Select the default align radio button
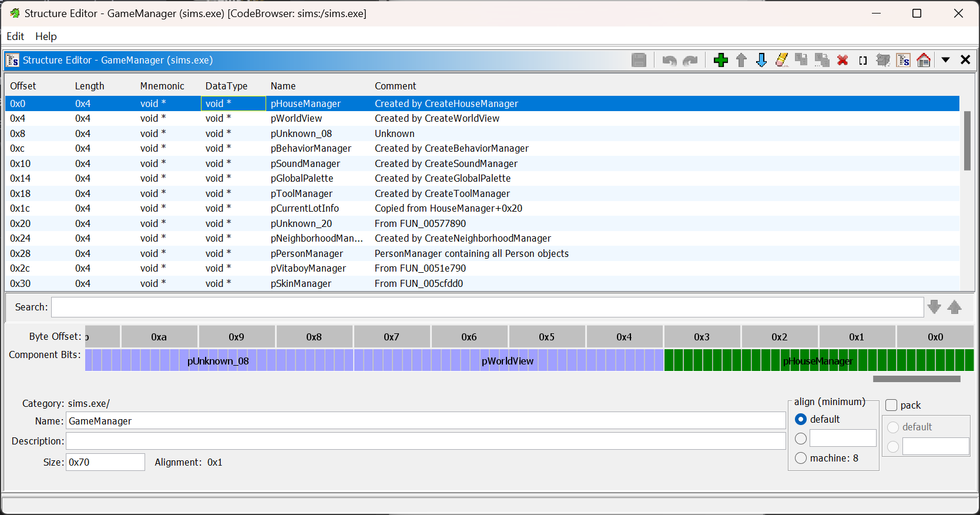Viewport: 980px width, 515px height. (801, 419)
